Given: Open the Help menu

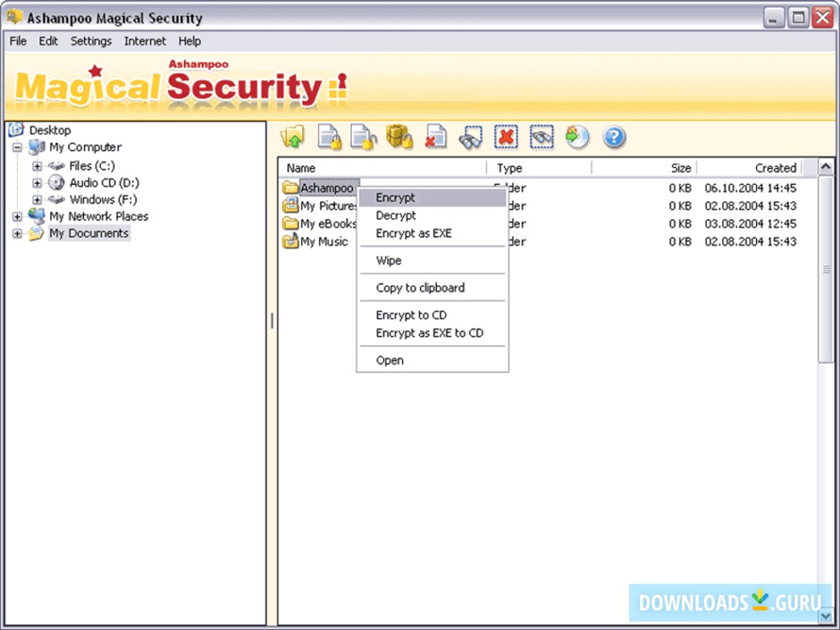Looking at the screenshot, I should 190,40.
